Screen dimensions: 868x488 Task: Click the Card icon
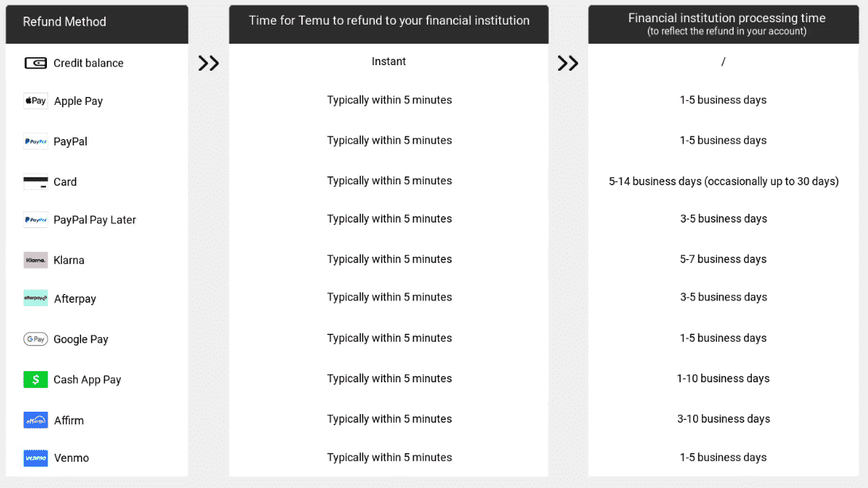tap(36, 182)
